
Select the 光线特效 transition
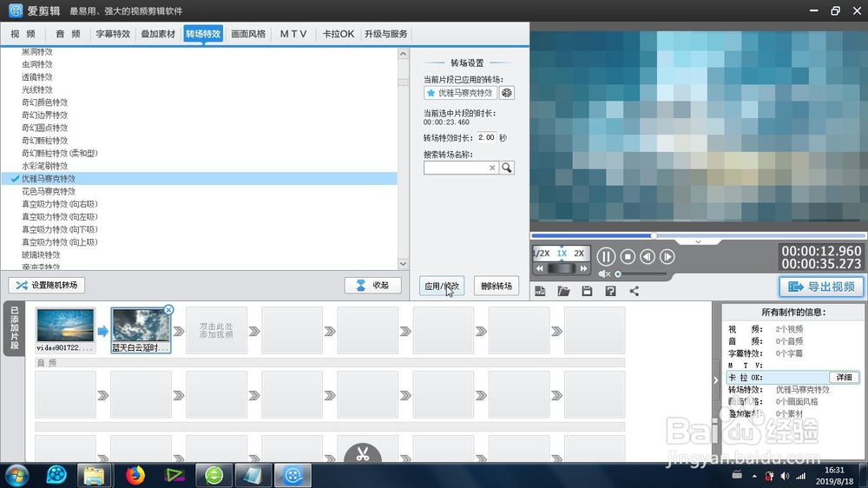[37, 89]
